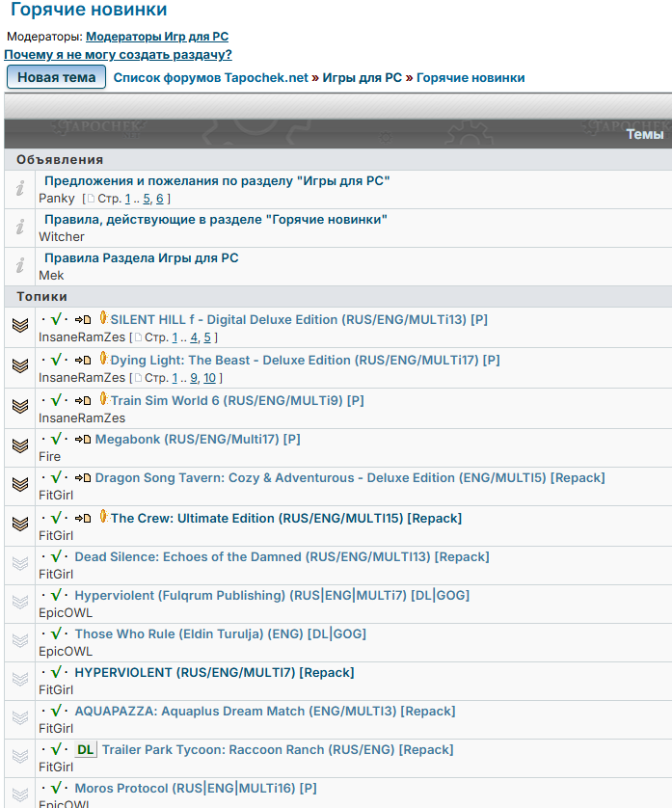Go to page 9 of Dying Light topic

(x=194, y=378)
